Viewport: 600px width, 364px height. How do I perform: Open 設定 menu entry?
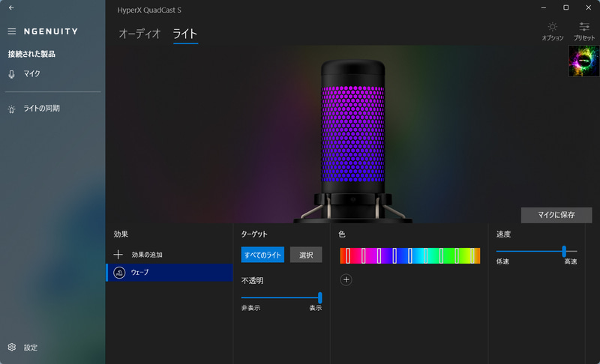31,348
